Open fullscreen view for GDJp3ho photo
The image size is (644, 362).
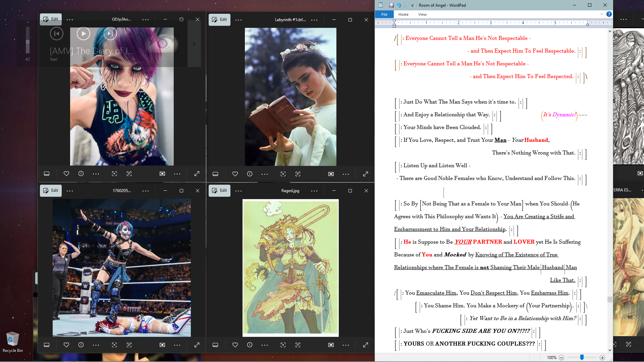point(197,174)
